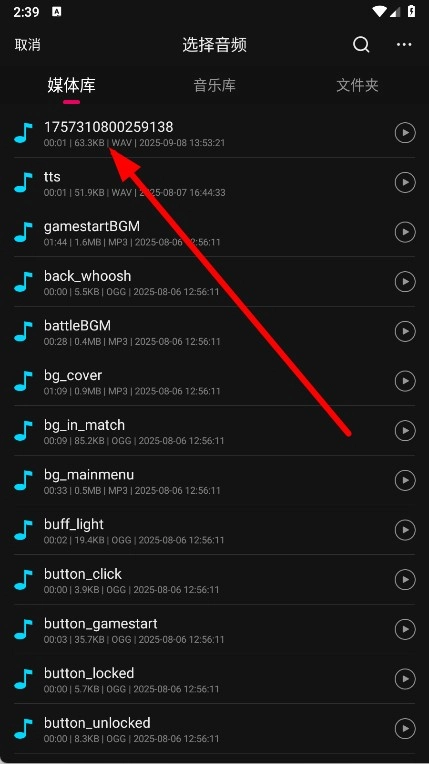The width and height of the screenshot is (429, 764).
Task: Select the button_click audio entry
Action: tap(214, 580)
